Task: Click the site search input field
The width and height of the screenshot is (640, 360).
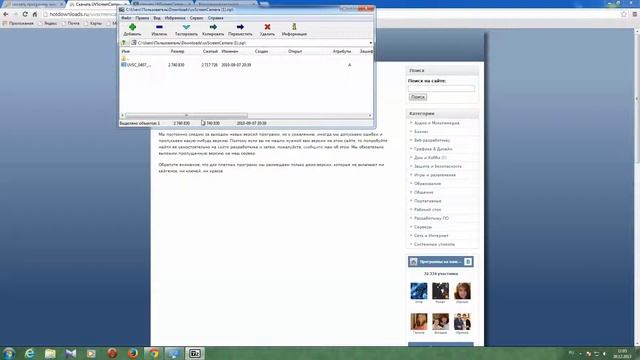Action: (441, 88)
